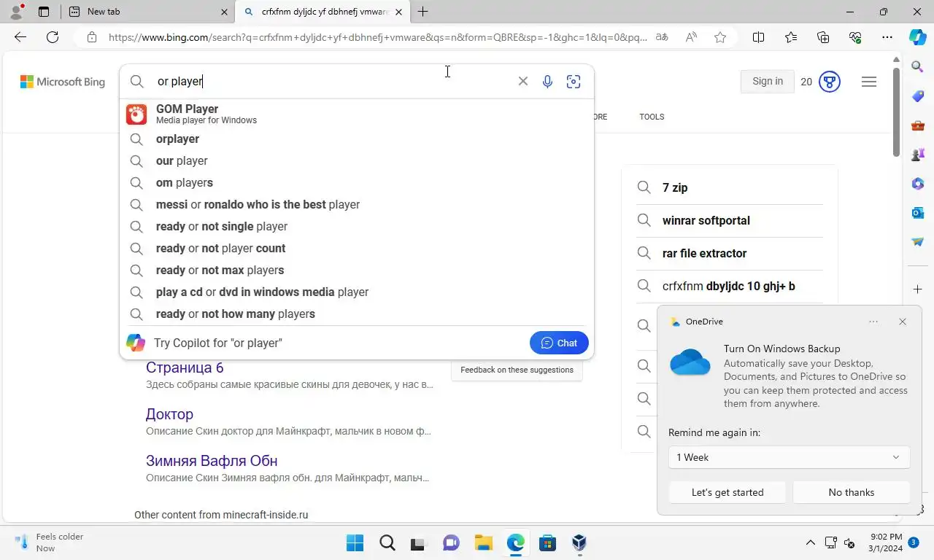Open Browser essentials icon
The image size is (934, 560).
(855, 37)
